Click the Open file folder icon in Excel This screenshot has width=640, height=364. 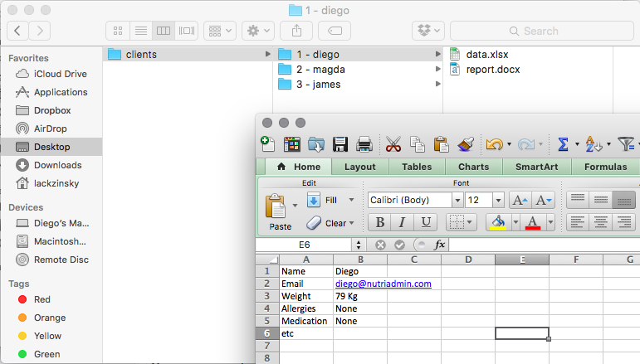point(316,144)
